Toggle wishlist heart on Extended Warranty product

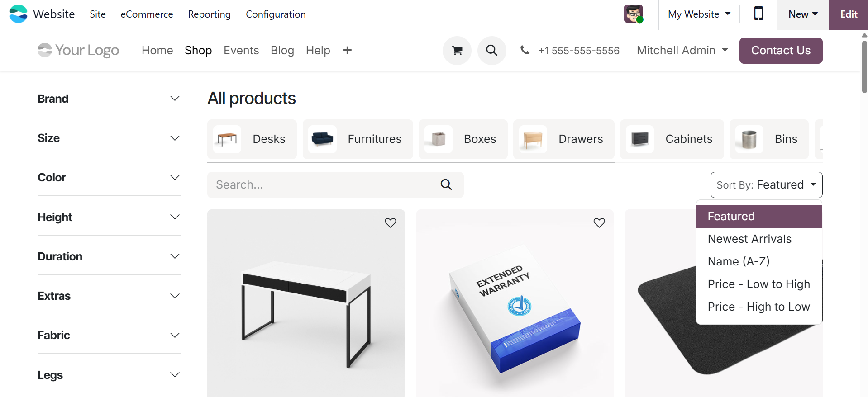click(599, 223)
